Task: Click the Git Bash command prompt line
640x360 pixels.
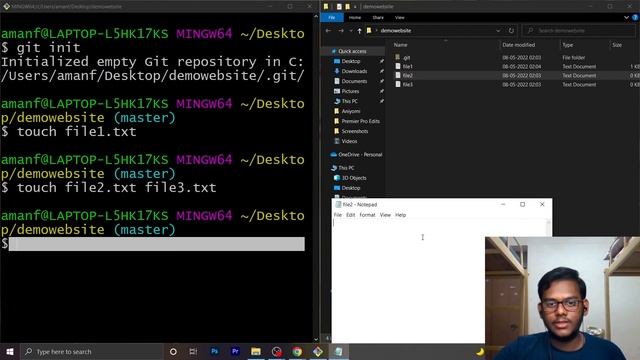Action: (x=157, y=244)
